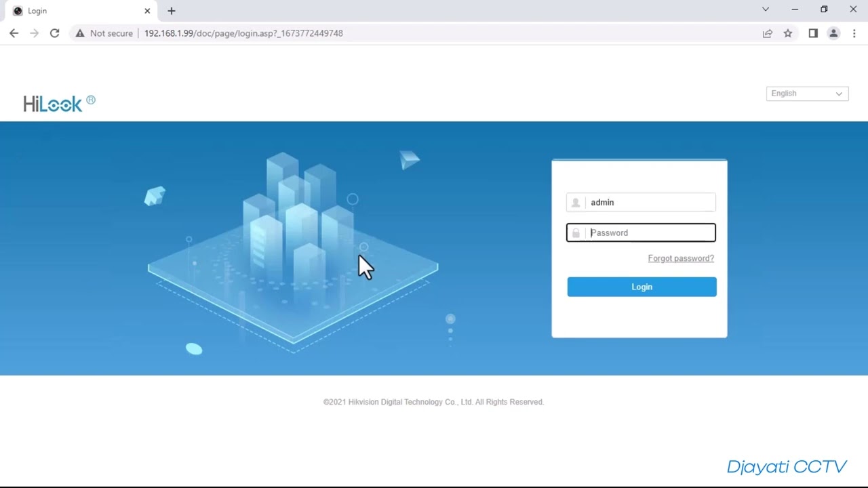The width and height of the screenshot is (868, 488).
Task: Reload the login page
Action: pos(54,33)
